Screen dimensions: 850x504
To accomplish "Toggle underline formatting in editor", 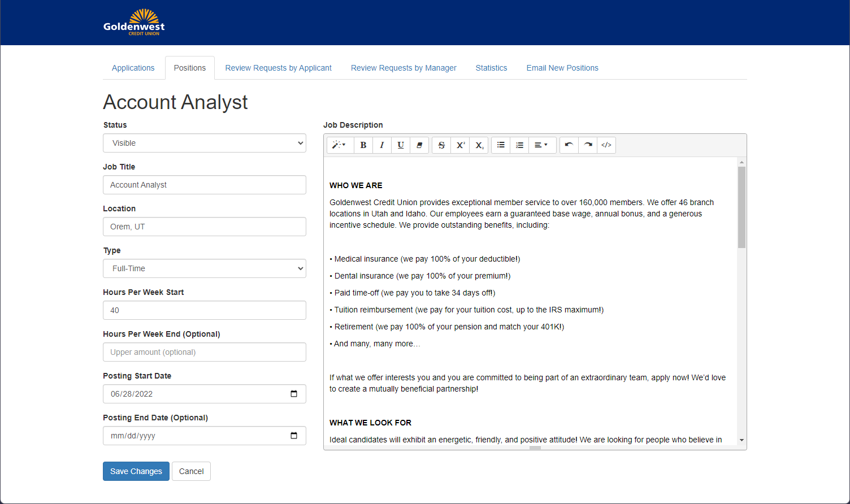I will pos(401,145).
